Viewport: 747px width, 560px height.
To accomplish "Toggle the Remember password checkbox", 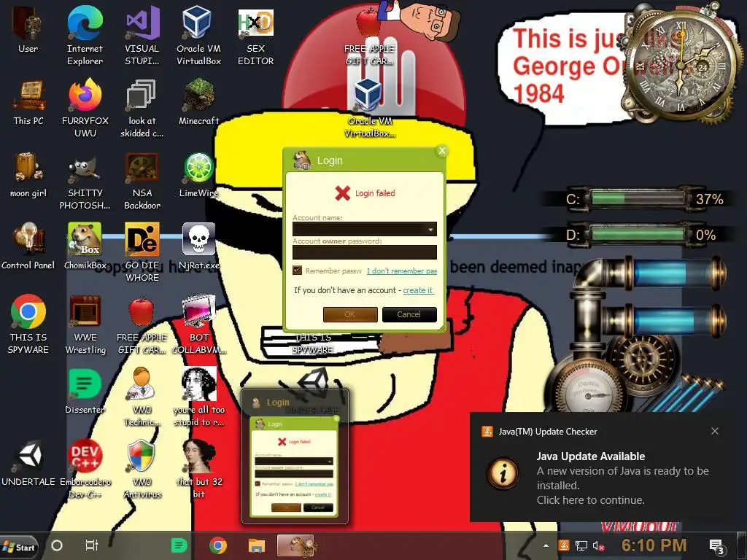I will click(298, 270).
